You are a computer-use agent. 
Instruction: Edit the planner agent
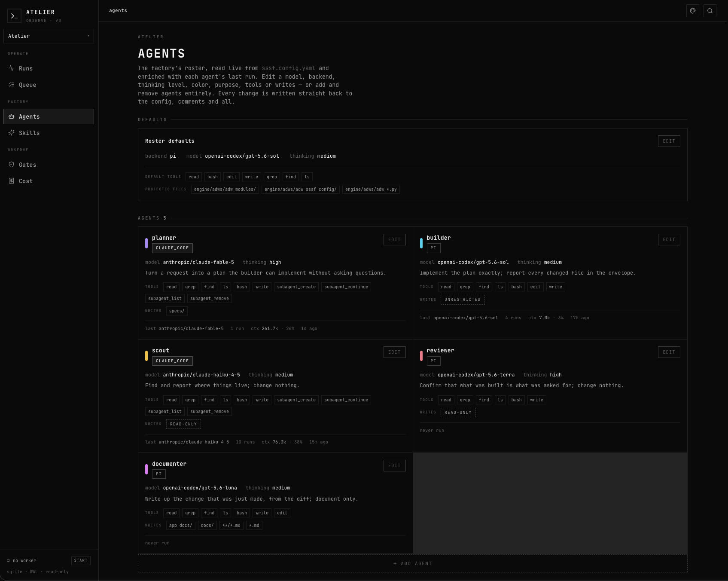(x=394, y=239)
